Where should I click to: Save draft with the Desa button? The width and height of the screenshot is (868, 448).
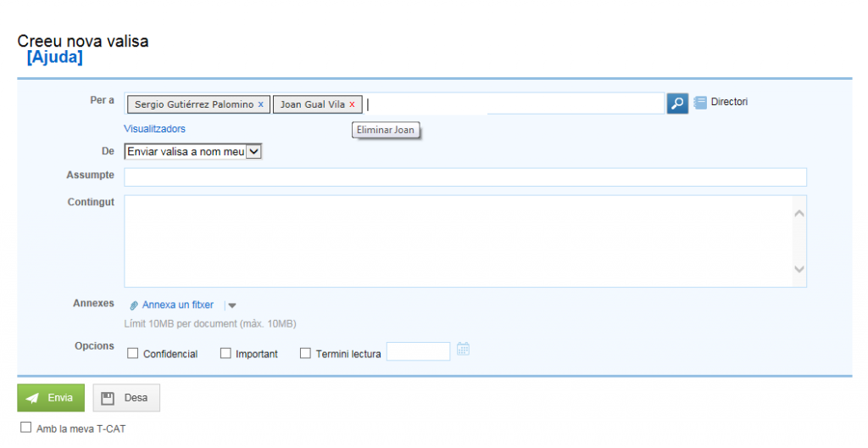point(126,398)
